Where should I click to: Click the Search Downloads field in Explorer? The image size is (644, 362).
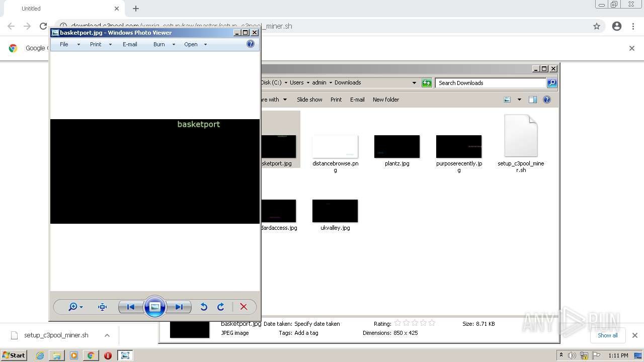click(491, 83)
